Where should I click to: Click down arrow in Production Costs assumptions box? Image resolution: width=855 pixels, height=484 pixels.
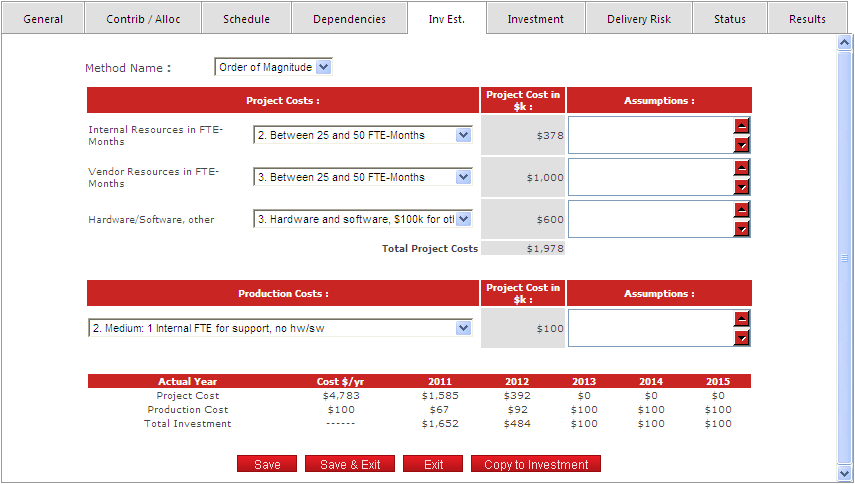(x=741, y=338)
